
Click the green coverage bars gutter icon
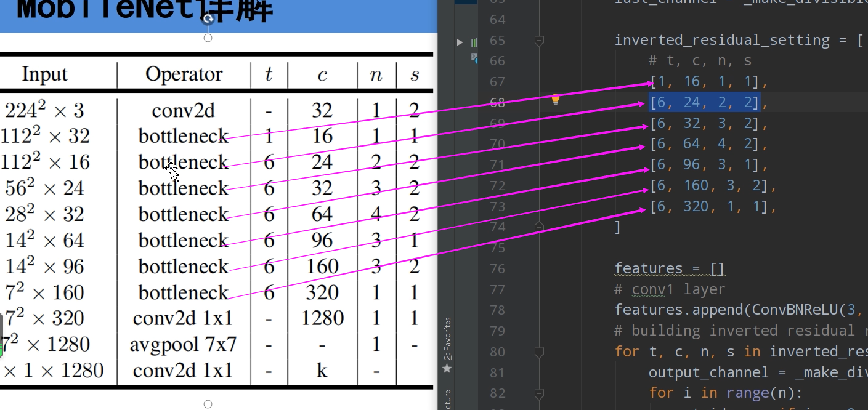coord(473,42)
